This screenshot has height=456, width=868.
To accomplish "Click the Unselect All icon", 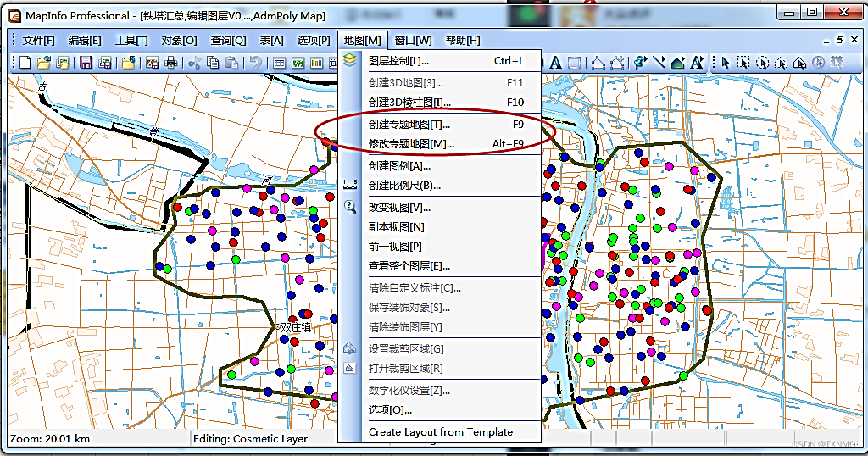I will [818, 63].
